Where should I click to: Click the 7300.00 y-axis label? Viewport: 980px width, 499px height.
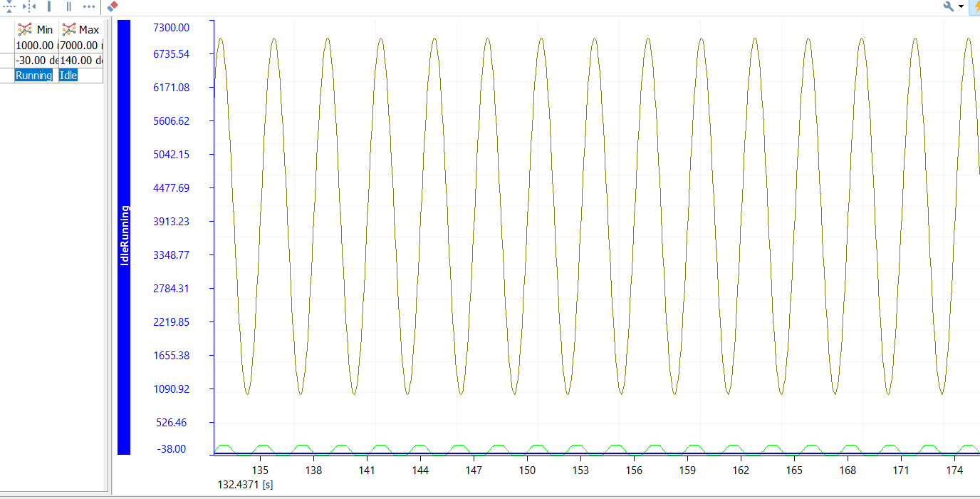(x=171, y=27)
